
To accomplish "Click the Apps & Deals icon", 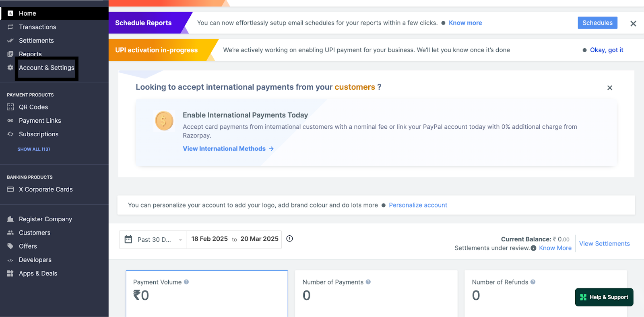I will (10, 274).
